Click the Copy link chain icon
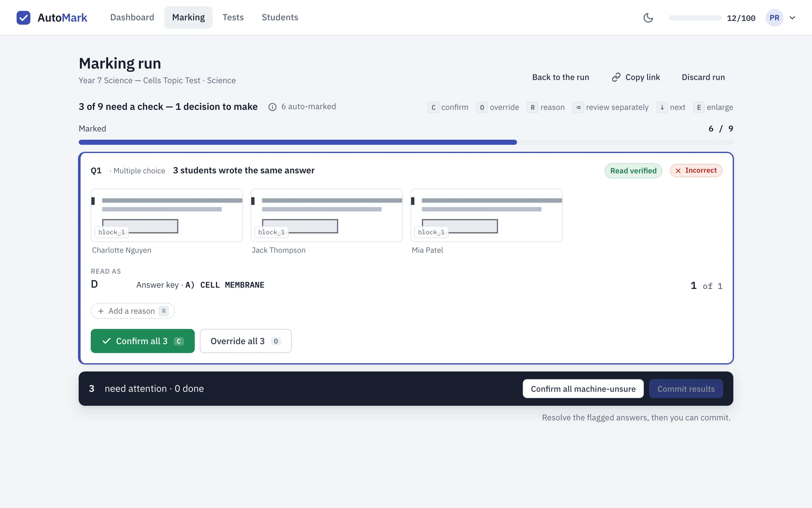This screenshot has height=508, width=812. coord(616,77)
